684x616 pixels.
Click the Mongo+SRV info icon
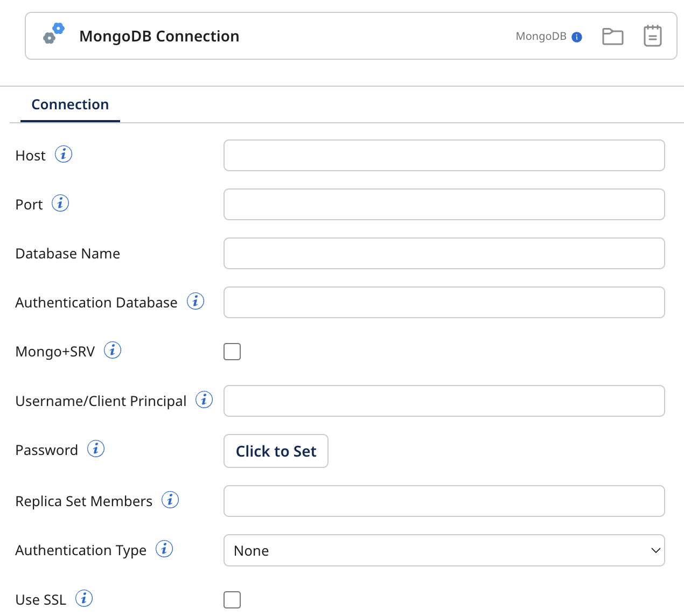[113, 349]
